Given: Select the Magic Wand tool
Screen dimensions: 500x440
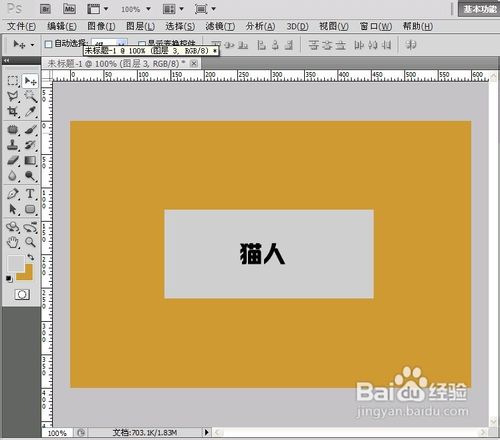Looking at the screenshot, I should point(30,96).
